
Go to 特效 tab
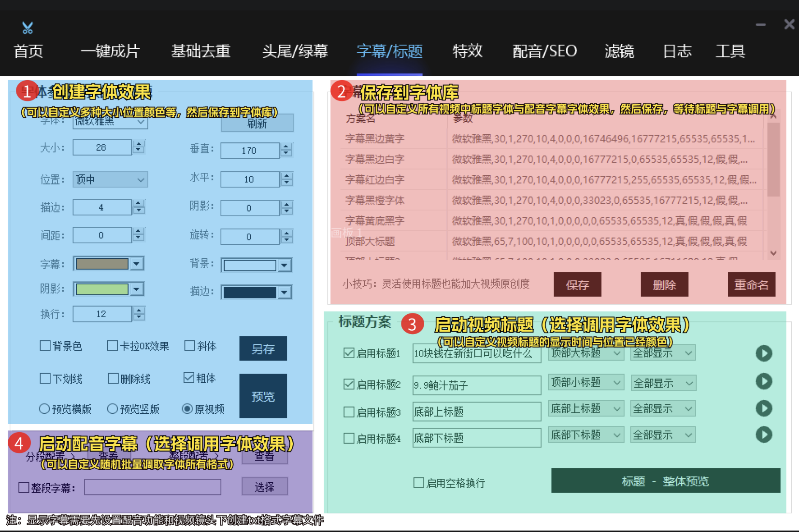467,51
